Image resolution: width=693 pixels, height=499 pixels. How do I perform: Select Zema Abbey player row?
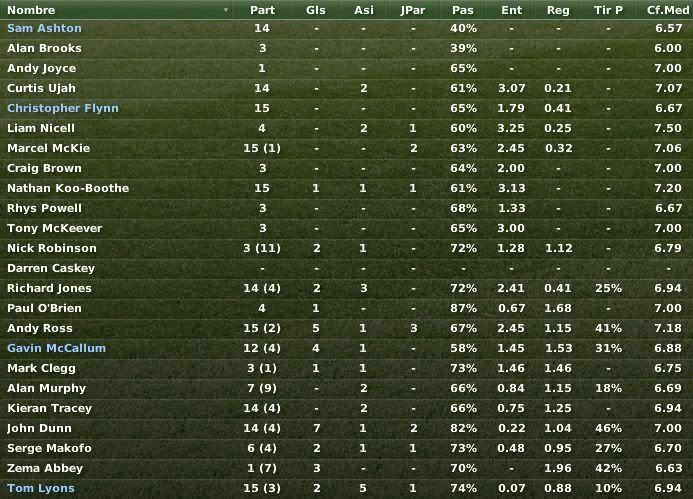click(x=346, y=468)
